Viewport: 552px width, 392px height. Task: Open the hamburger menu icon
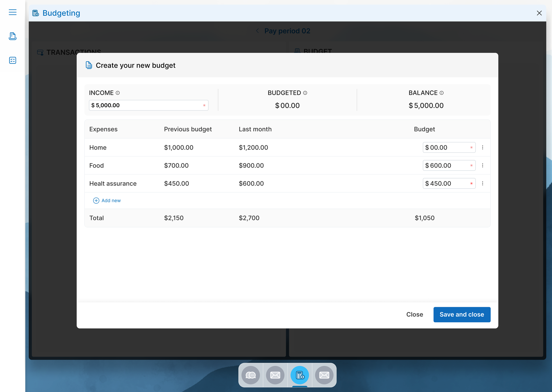pos(13,12)
